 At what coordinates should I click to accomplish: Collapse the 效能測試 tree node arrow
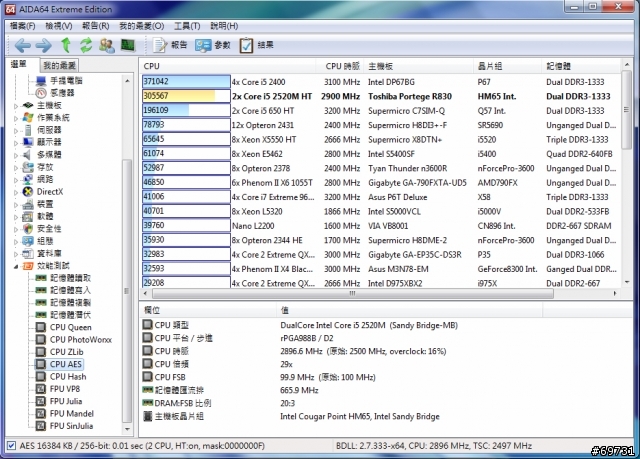coord(16,266)
